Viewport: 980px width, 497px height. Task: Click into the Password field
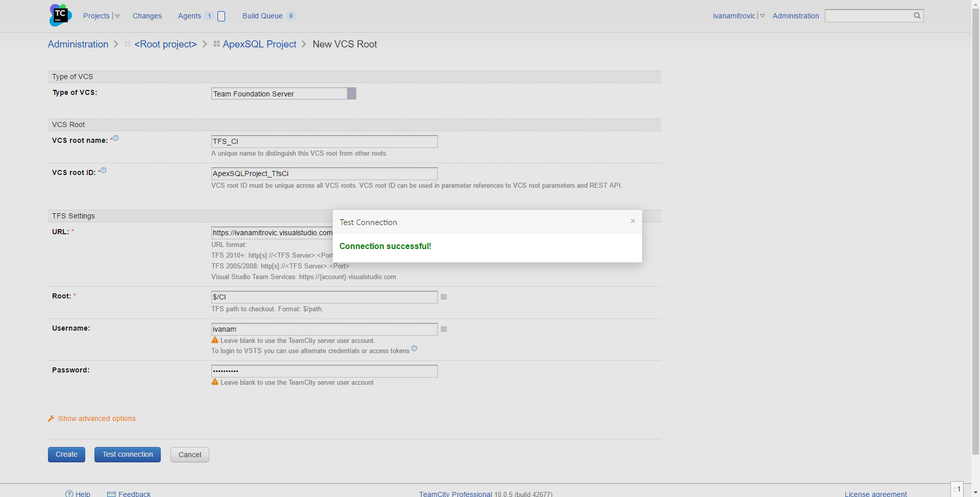(x=324, y=371)
